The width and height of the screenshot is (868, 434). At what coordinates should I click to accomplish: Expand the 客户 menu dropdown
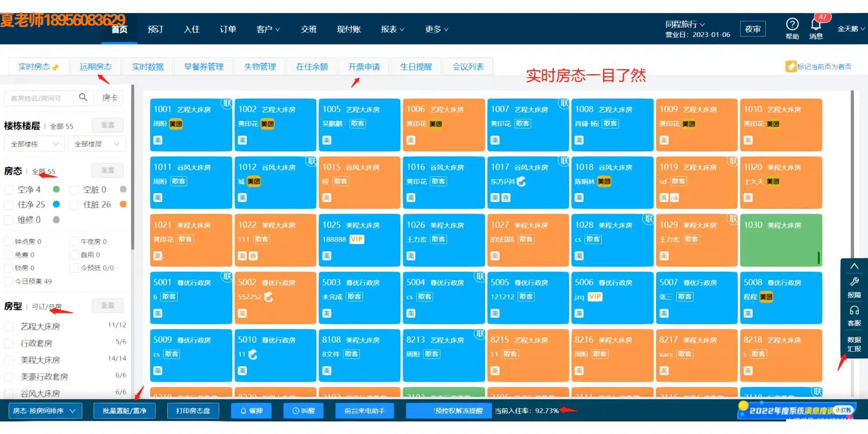(x=268, y=29)
